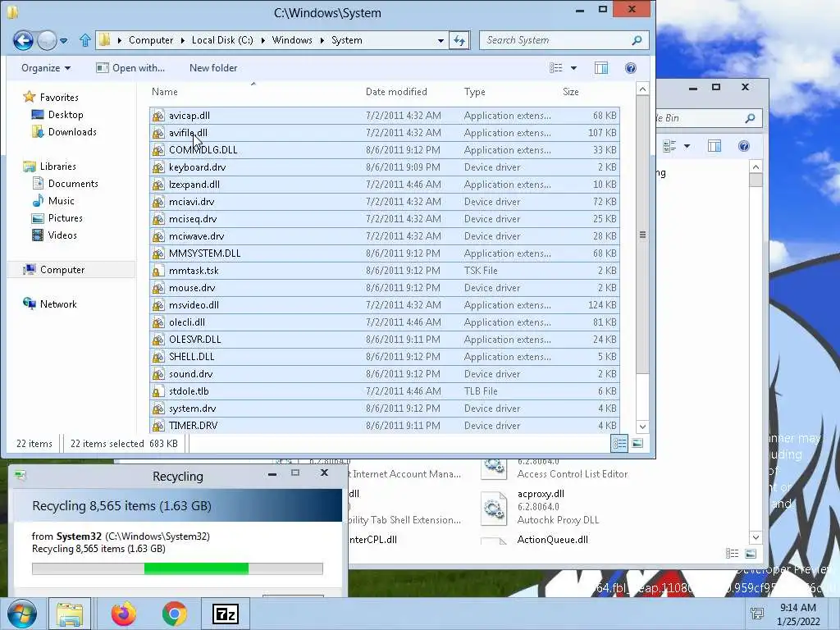Viewport: 840px width, 630px height.
Task: Open File Explorer from the taskbar
Action: 70,614
